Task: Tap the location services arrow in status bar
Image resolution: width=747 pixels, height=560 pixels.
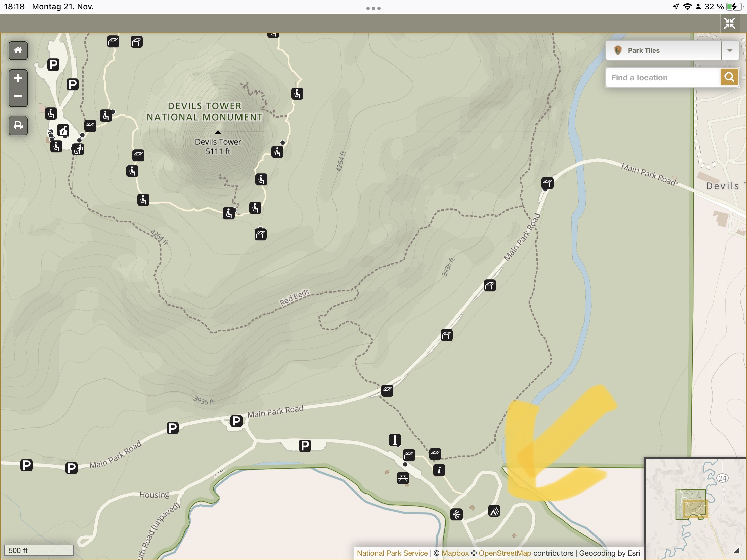Action: click(x=676, y=7)
